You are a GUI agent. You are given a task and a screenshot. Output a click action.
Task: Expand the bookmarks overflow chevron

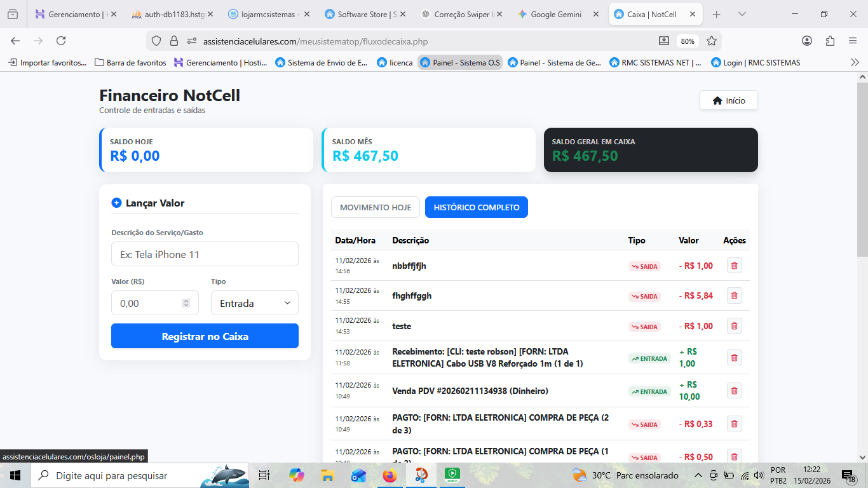coord(855,62)
